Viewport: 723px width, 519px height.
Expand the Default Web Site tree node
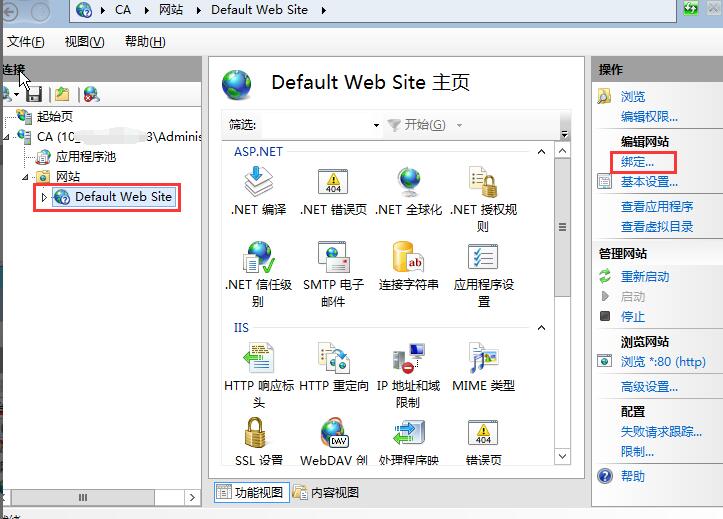click(44, 198)
